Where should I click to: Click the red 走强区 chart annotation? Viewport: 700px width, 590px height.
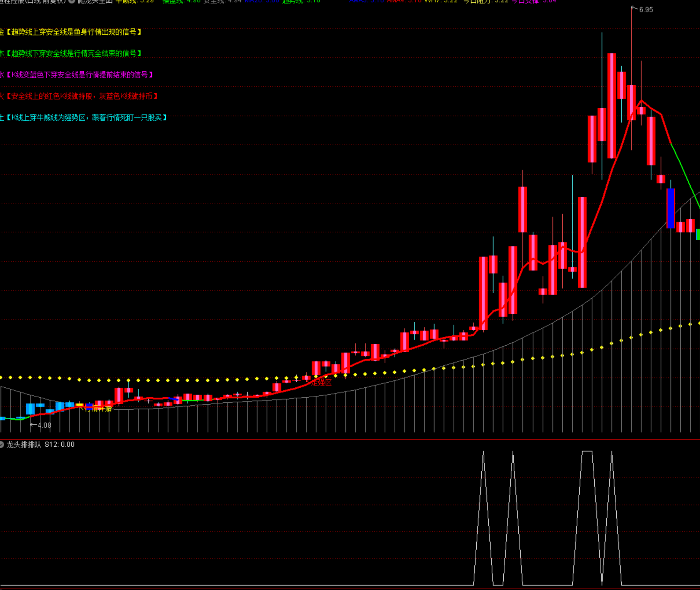coord(322,382)
